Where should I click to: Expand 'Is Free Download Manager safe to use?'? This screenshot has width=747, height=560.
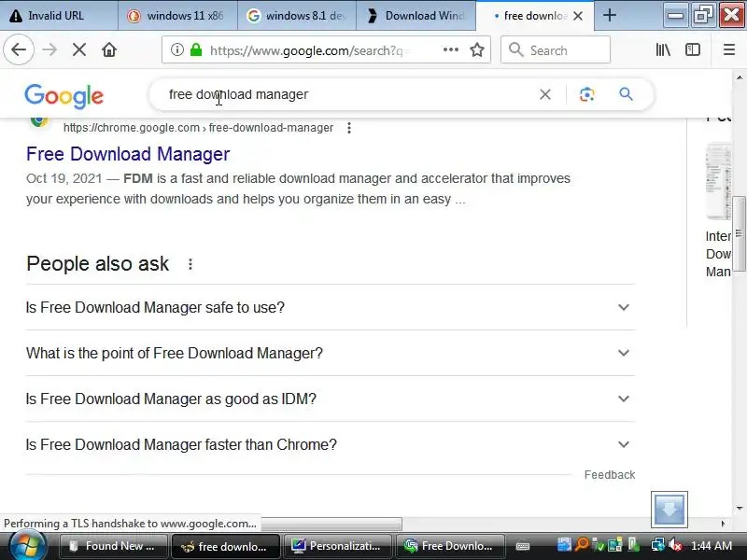(x=331, y=308)
